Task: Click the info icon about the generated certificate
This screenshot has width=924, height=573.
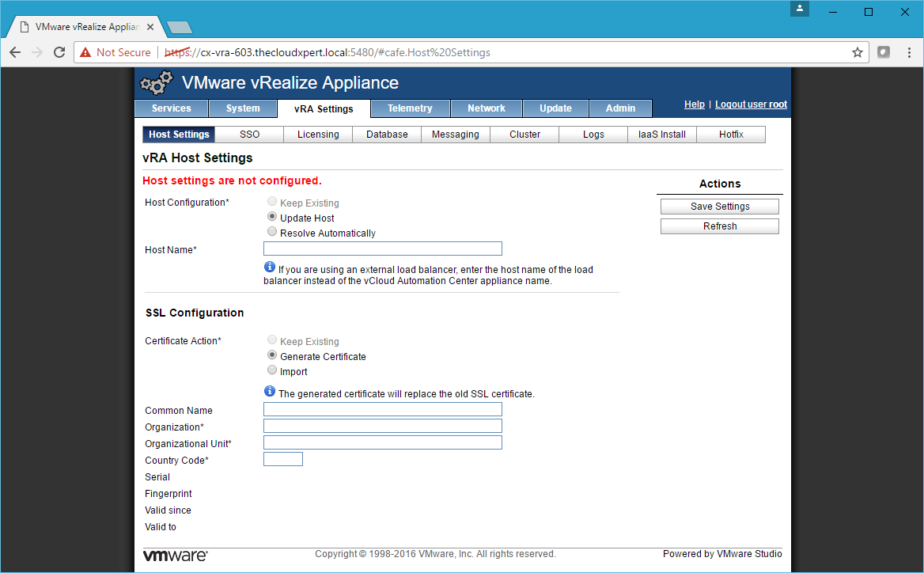Action: coord(270,392)
